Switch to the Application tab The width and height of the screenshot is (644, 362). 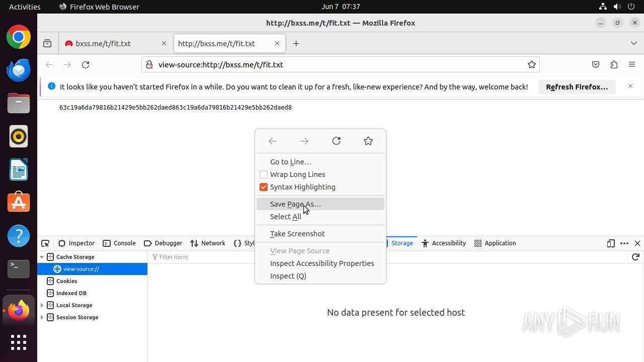pyautogui.click(x=495, y=243)
